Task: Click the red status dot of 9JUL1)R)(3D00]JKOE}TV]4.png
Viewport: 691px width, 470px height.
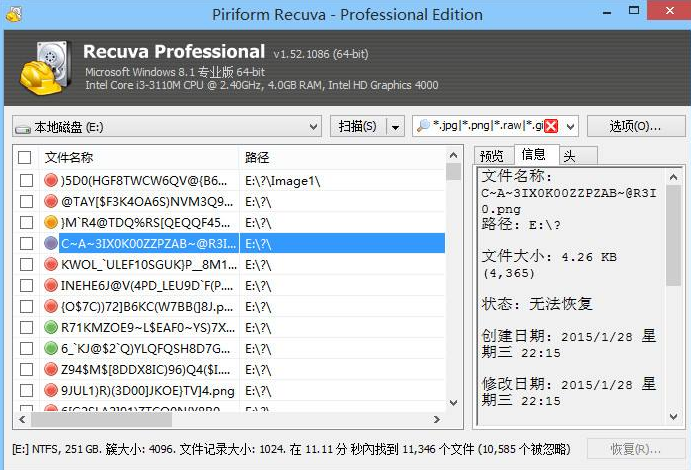Action: pos(51,390)
